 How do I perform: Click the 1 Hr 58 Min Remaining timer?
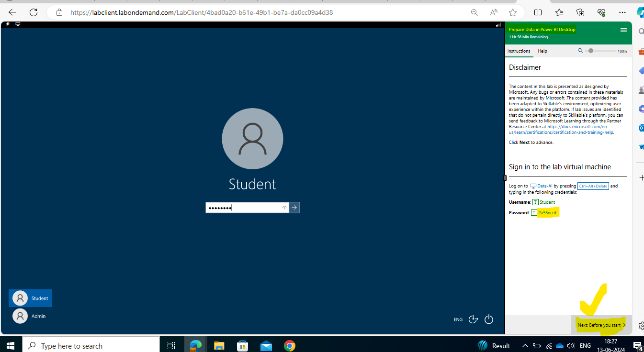528,37
